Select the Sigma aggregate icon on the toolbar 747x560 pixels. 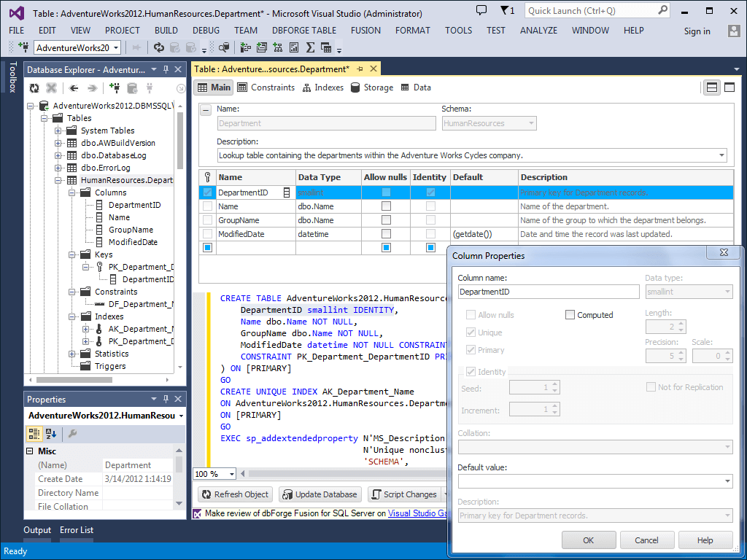(x=311, y=48)
